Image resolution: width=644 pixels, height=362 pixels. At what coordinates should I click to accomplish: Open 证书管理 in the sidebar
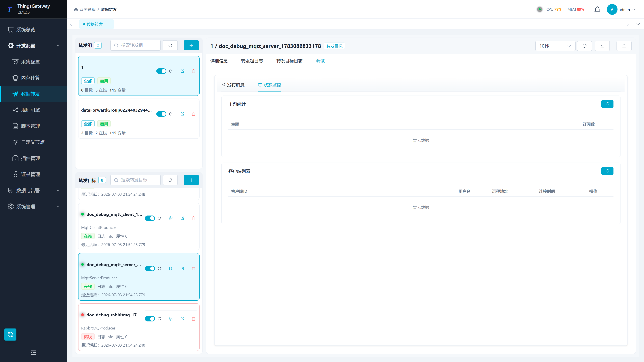click(x=34, y=174)
